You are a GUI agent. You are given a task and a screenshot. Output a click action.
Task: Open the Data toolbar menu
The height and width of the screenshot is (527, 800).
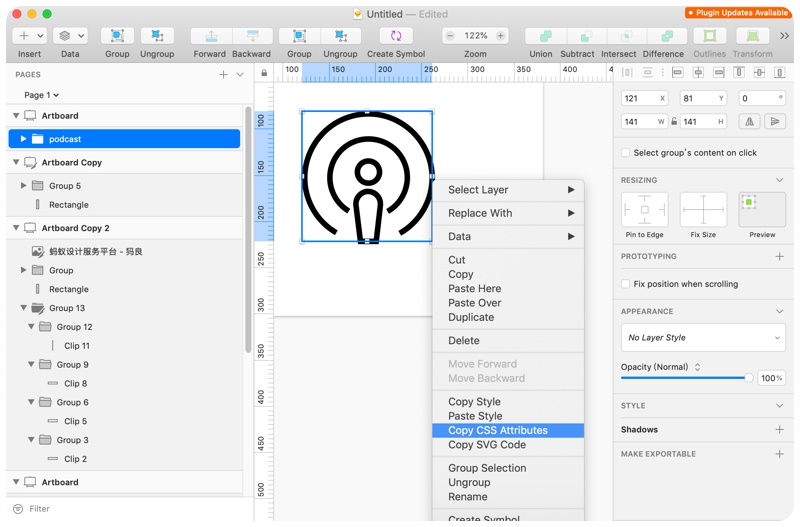point(70,36)
